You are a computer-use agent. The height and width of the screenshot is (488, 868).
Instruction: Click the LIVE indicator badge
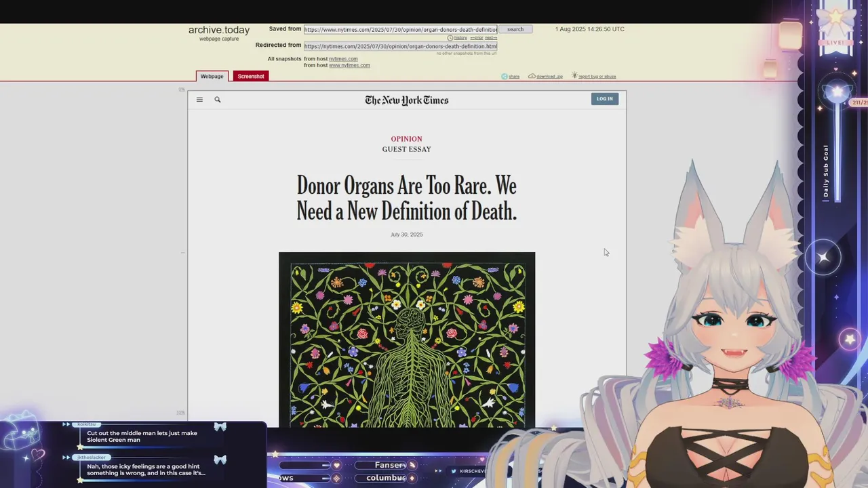point(835,43)
